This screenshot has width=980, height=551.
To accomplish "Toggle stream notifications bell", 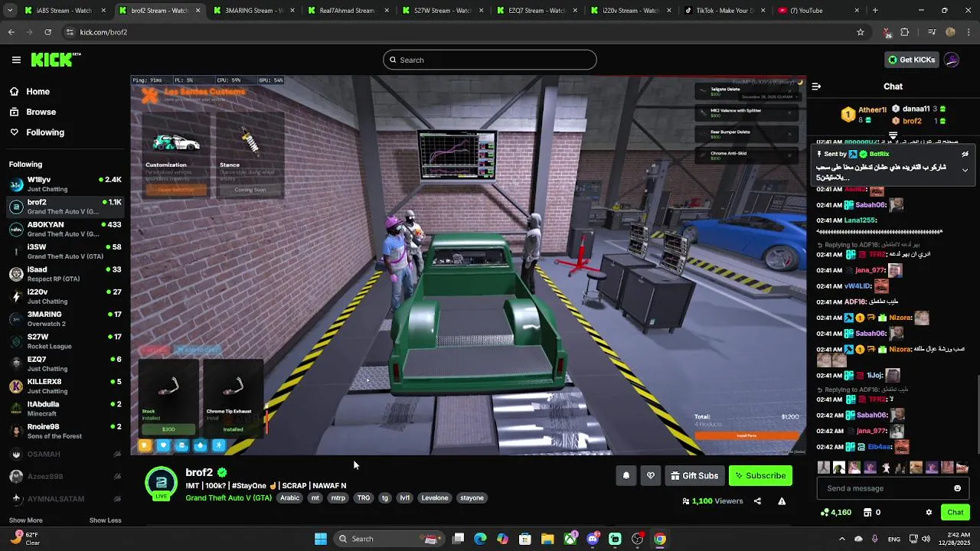I will (x=626, y=475).
